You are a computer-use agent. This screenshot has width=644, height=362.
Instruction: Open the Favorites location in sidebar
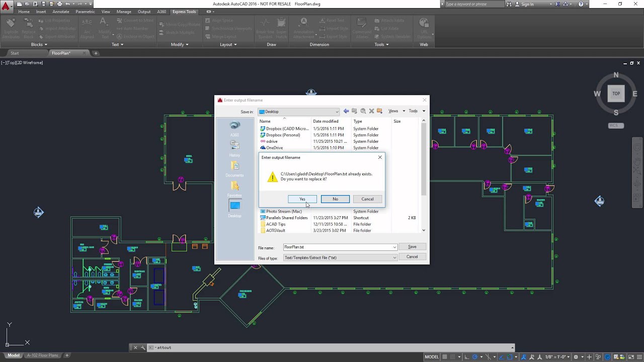(x=234, y=189)
